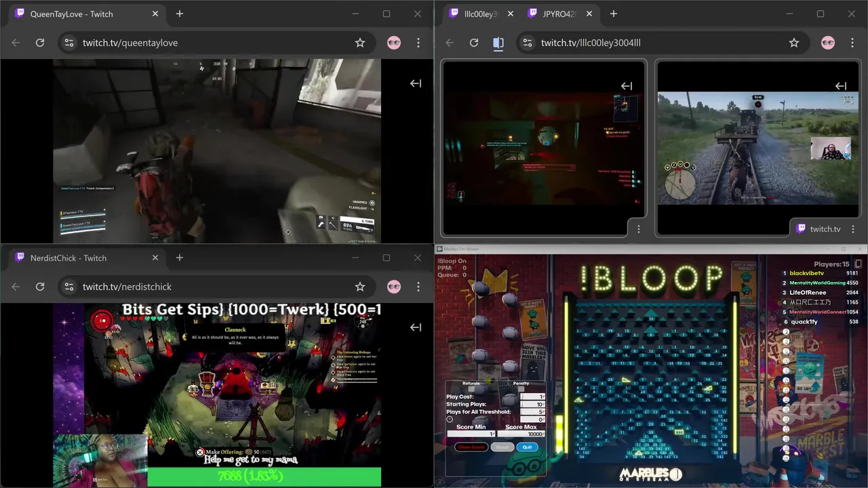Click twitch.tv/nerdistchick address bar
This screenshot has height=488, width=868.
coord(217,287)
